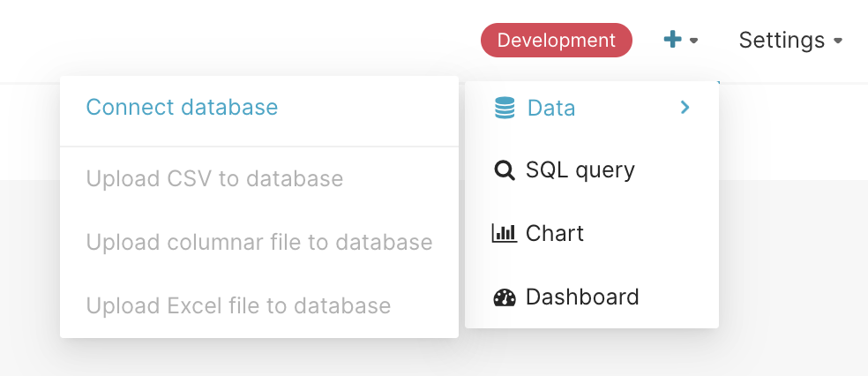868x376 pixels.
Task: Select Upload CSV to database
Action: tap(214, 178)
